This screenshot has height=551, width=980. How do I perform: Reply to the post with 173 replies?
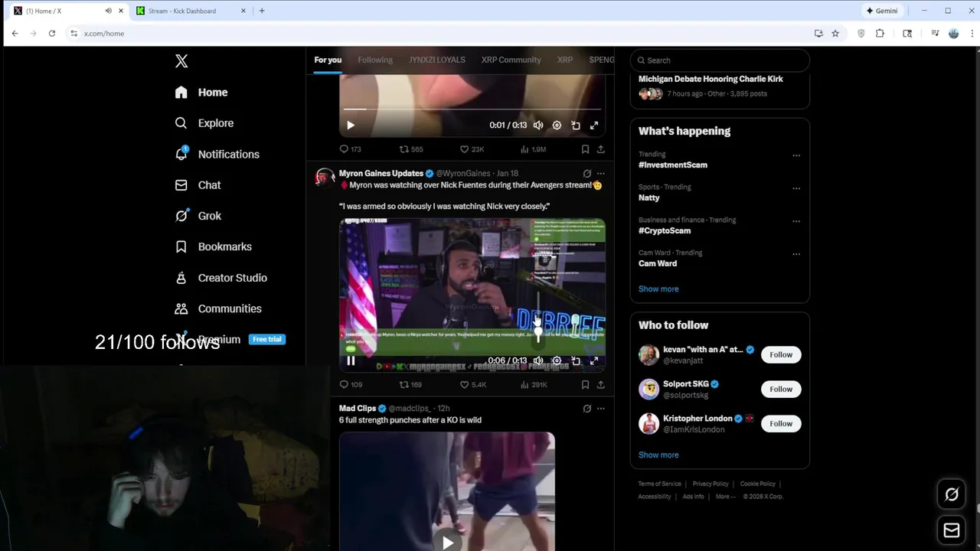[x=351, y=149]
